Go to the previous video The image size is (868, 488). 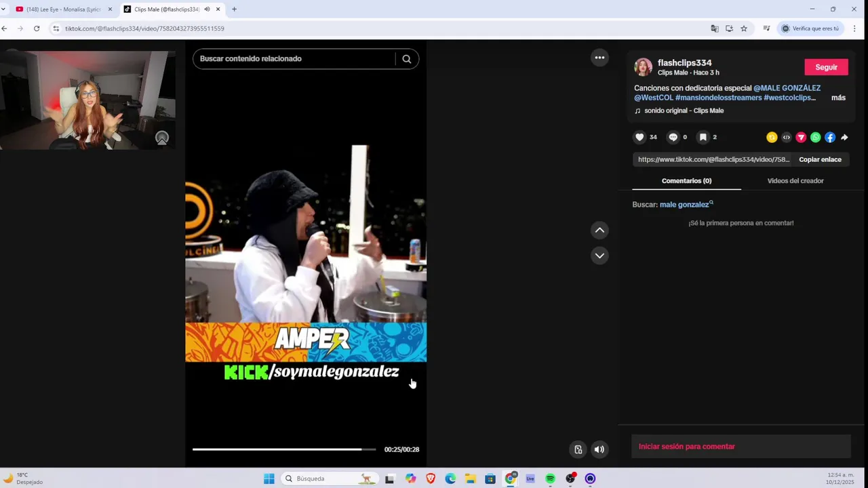599,230
